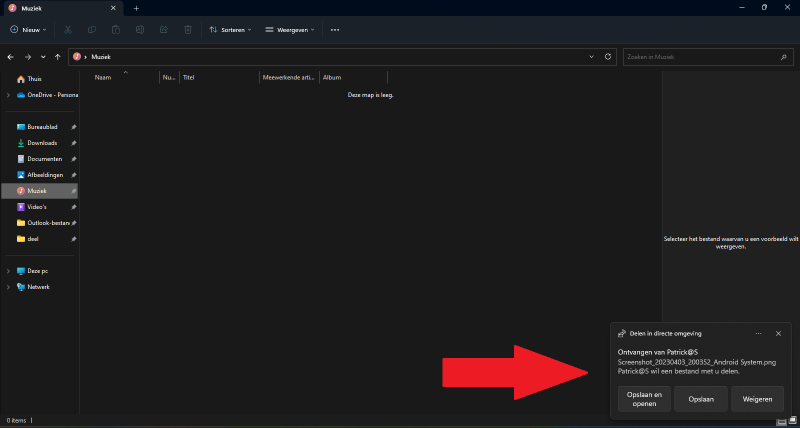This screenshot has height=428, width=800.
Task: Expand the OneDrive tree node
Action: (x=8, y=95)
